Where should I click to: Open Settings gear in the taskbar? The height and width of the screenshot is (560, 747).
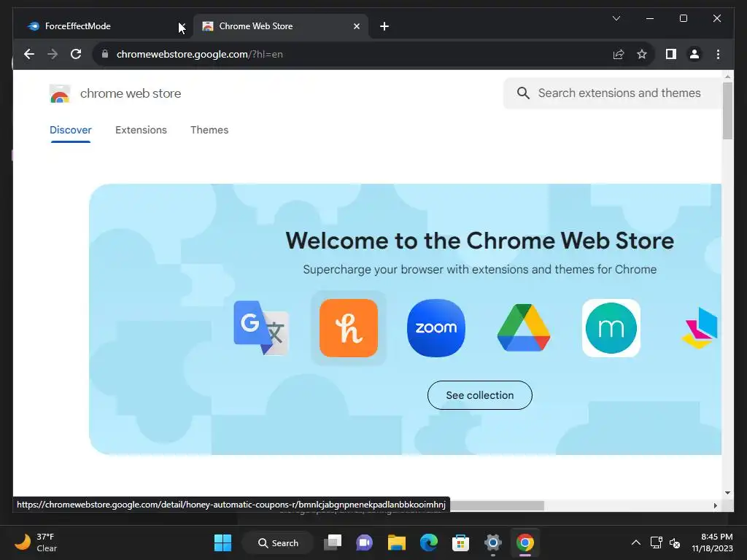point(492,542)
